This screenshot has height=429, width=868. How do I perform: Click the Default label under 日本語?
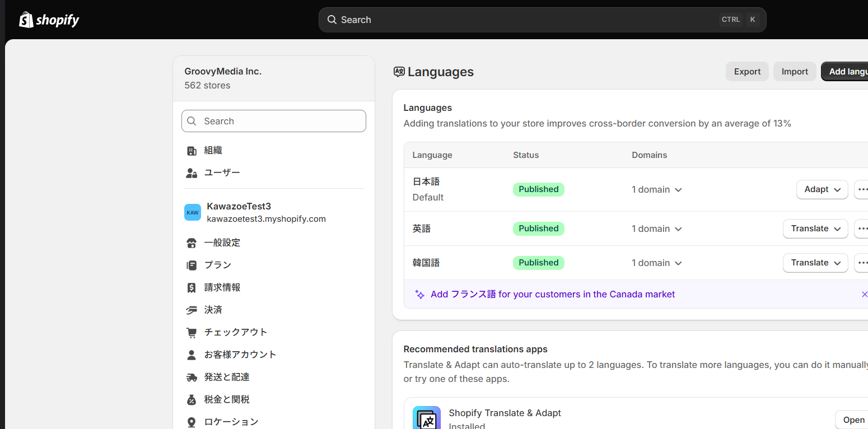pyautogui.click(x=428, y=198)
